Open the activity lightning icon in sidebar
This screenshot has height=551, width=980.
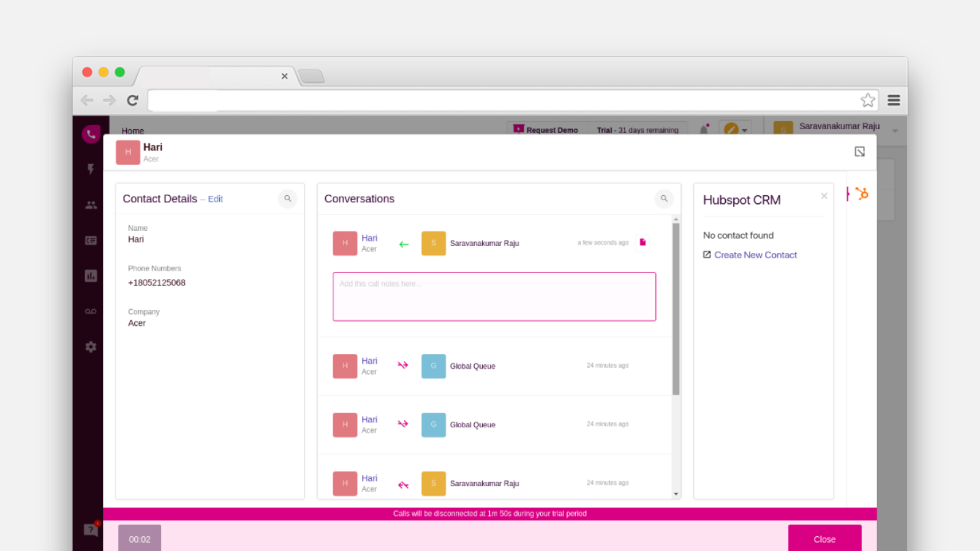click(x=91, y=170)
